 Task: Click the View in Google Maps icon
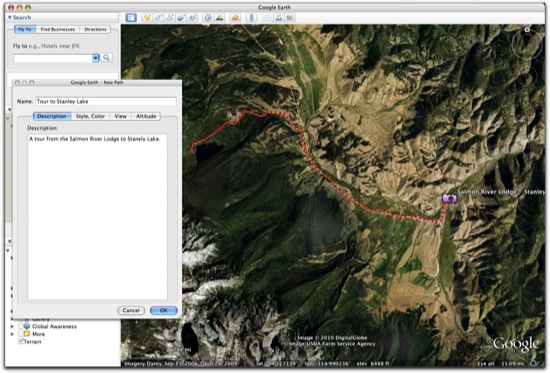click(290, 18)
